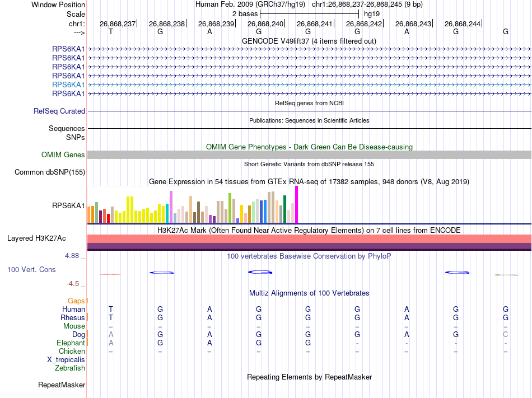
Task: Select the Elephant species label
Action: [71, 343]
